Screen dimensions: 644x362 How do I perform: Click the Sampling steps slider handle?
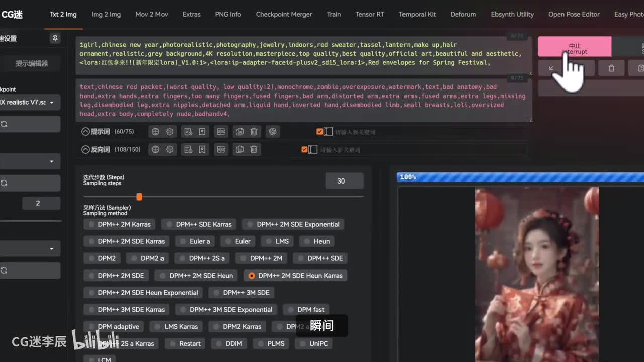pos(139,197)
